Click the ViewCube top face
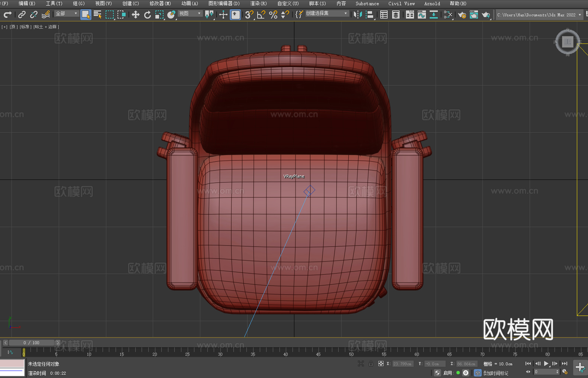 pyautogui.click(x=568, y=42)
